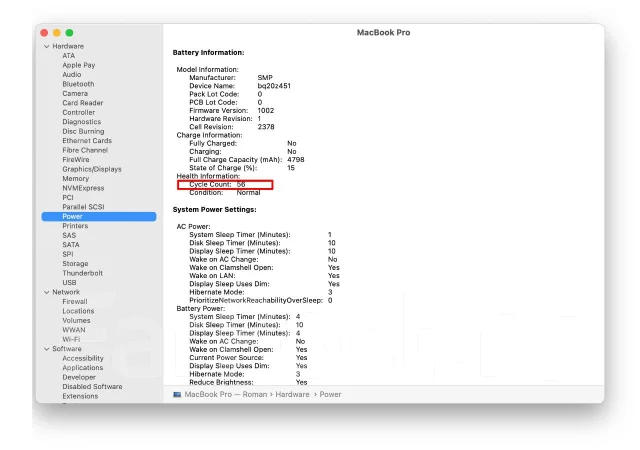This screenshot has height=450, width=640.
Task: Open Graphics/Displays entry
Action: click(92, 169)
